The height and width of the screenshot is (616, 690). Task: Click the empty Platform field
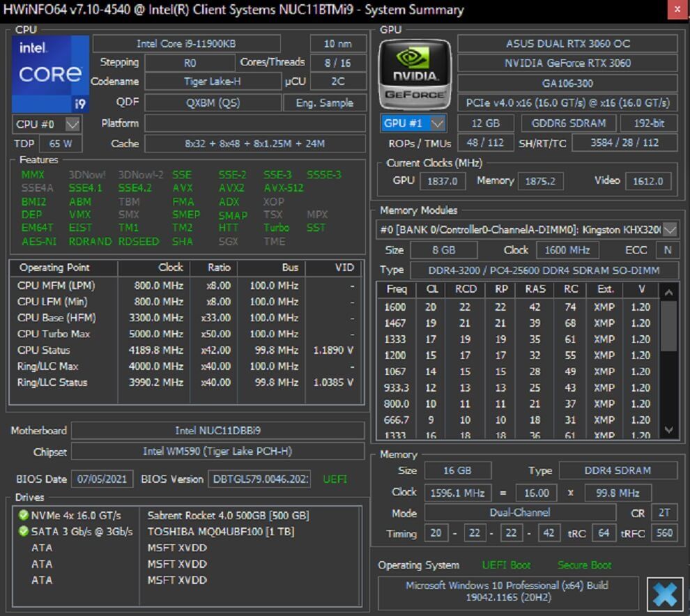point(255,123)
